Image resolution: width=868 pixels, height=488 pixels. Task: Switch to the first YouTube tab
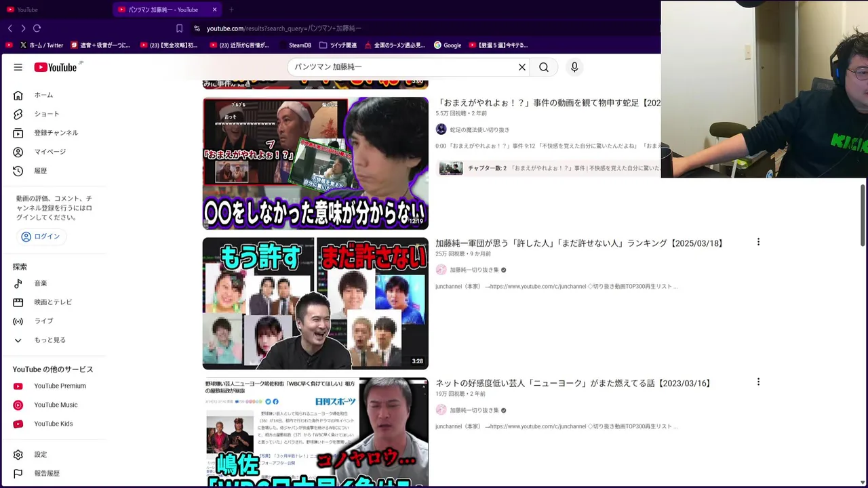pos(56,9)
